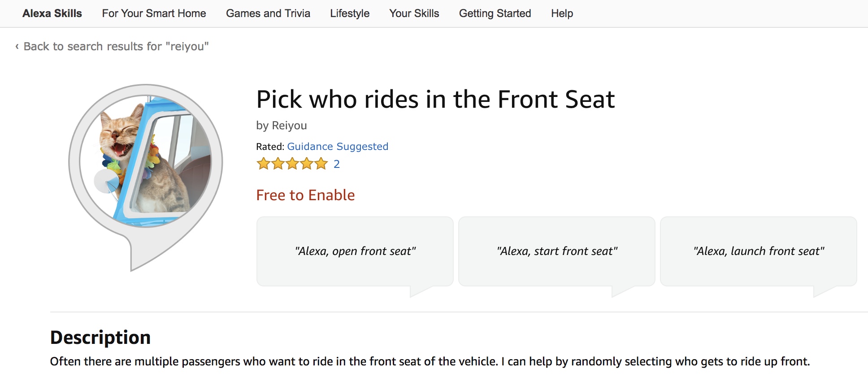The image size is (868, 378).
Task: Click the cat skill logo image
Action: point(146,162)
